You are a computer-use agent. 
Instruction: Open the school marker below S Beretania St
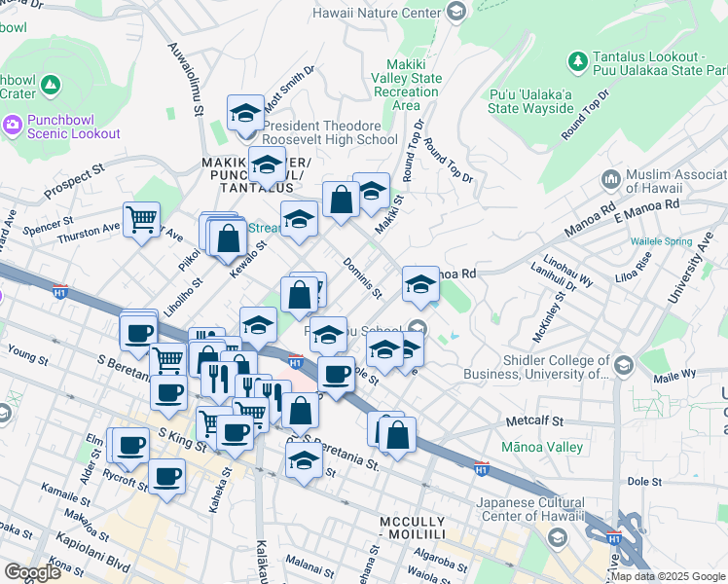(304, 460)
